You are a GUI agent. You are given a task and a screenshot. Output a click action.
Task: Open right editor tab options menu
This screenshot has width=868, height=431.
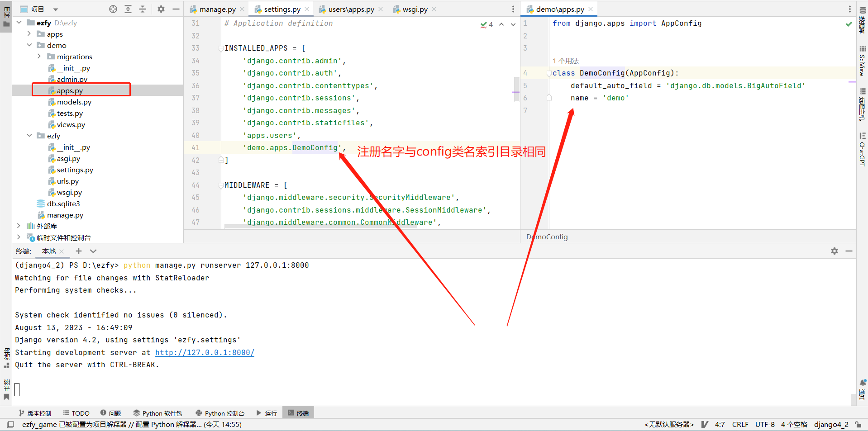pos(849,9)
